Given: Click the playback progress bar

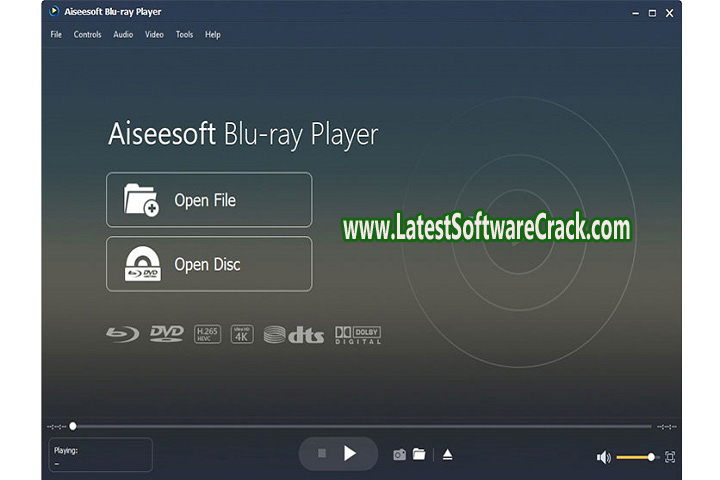Looking at the screenshot, I should click(360, 426).
